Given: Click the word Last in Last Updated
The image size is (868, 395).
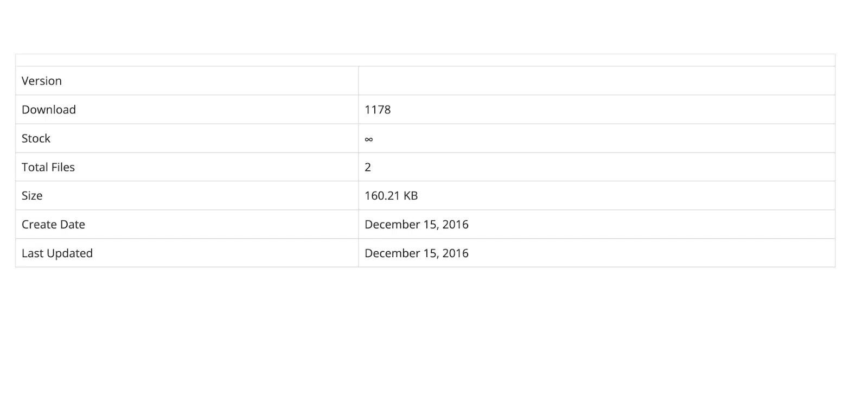Looking at the screenshot, I should (x=32, y=253).
